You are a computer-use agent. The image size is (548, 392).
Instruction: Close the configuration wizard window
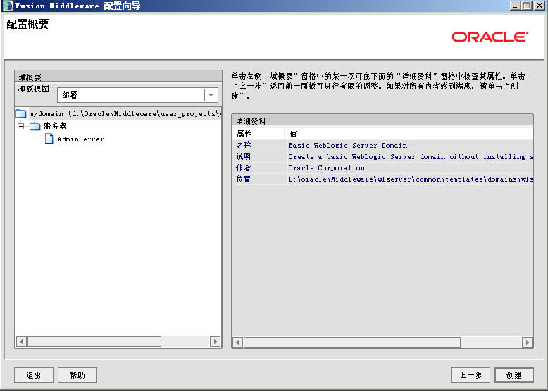539,6
